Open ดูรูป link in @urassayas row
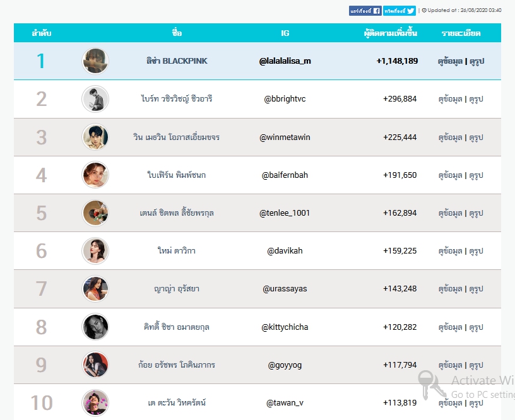 point(477,289)
